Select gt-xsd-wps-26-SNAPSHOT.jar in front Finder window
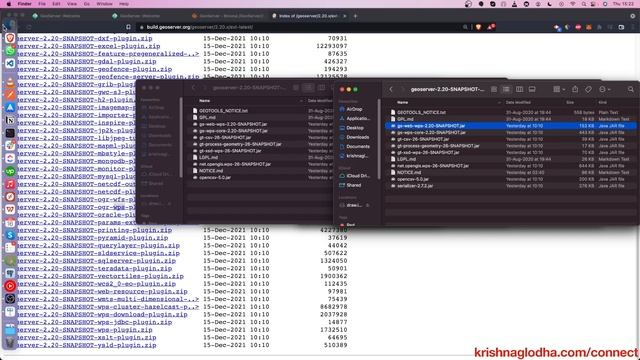 tap(511, 153)
